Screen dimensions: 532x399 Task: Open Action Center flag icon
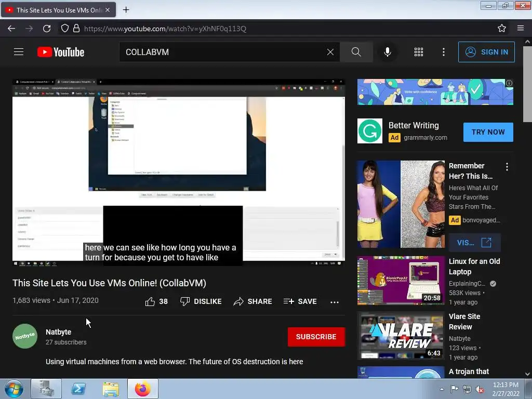pos(454,389)
